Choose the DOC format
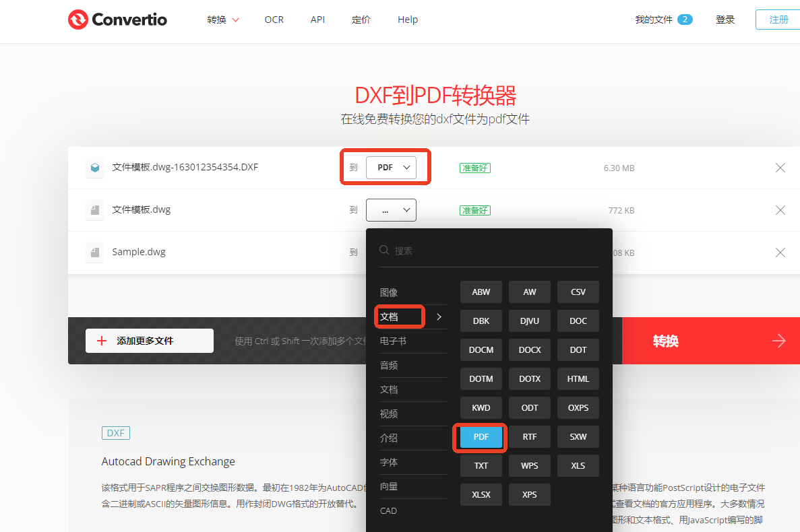The image size is (800, 532). tap(578, 321)
